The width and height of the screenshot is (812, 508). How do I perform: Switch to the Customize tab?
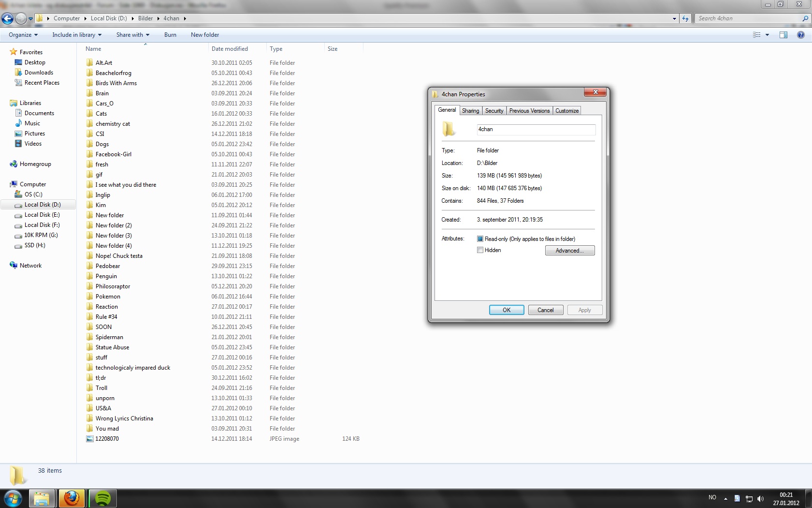567,111
